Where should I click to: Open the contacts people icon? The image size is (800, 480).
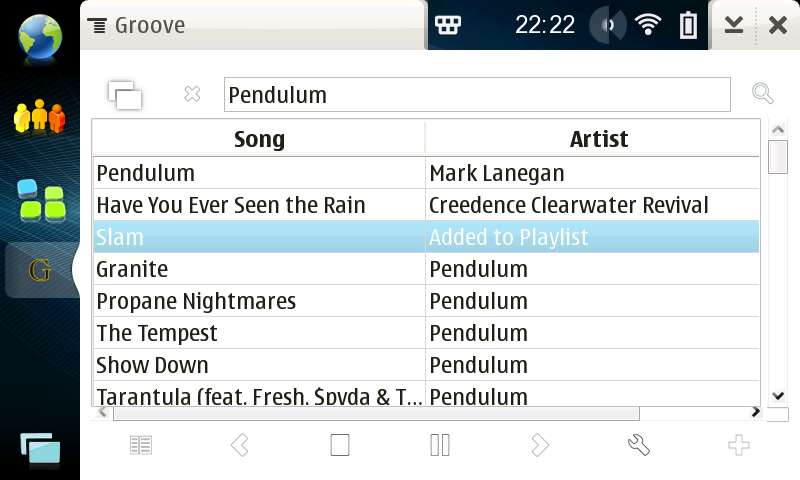[39, 118]
